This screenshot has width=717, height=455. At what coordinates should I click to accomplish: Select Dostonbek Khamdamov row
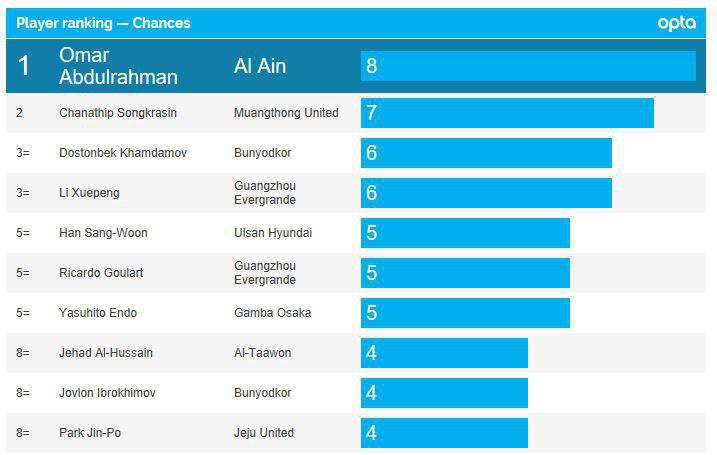coord(123,153)
